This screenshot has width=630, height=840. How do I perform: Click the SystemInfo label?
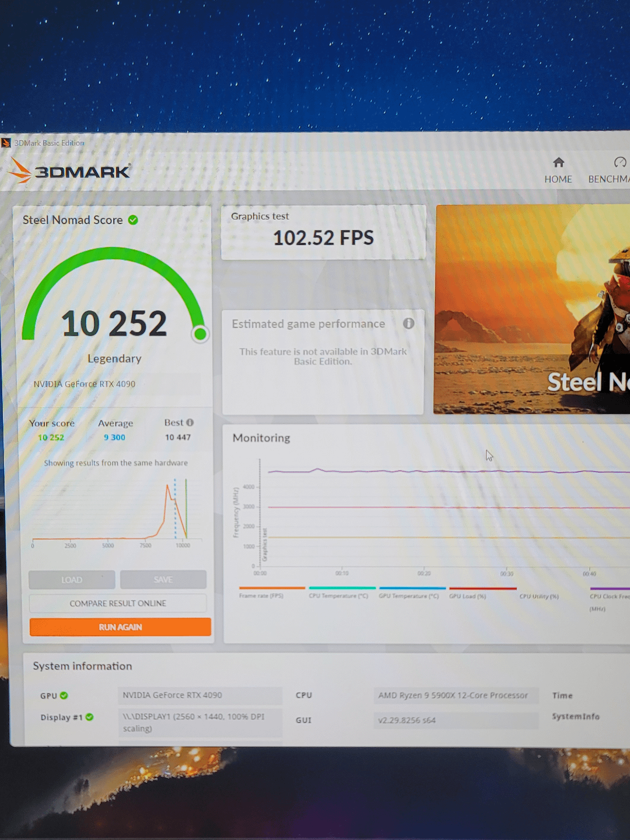point(576,716)
